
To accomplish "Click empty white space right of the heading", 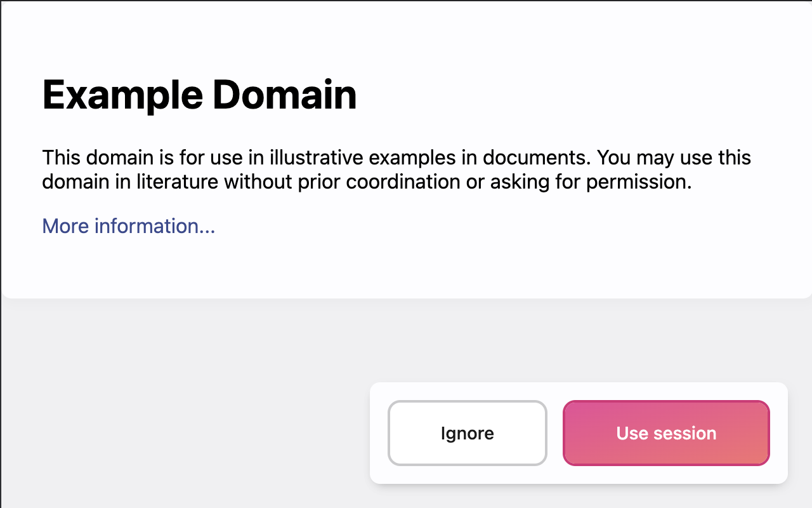I will (571, 95).
